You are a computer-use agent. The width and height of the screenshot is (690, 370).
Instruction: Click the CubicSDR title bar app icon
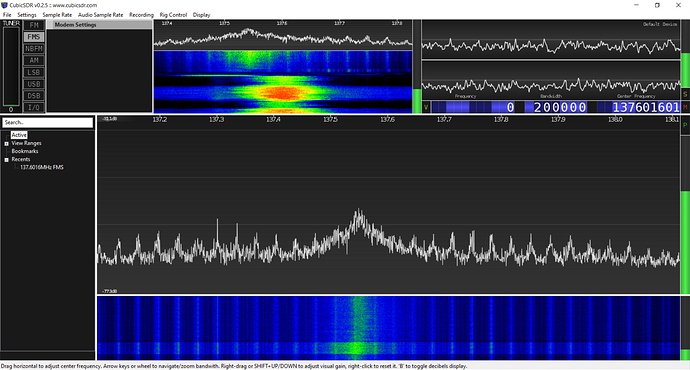(x=4, y=5)
